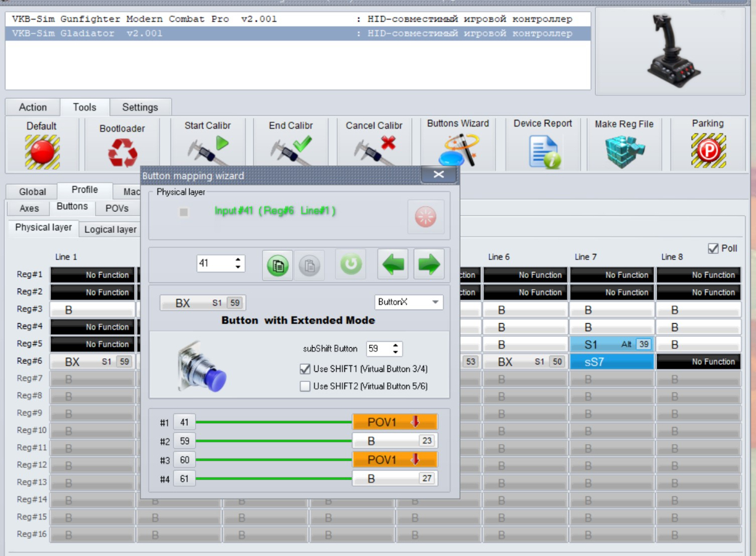The image size is (756, 556).
Task: Click Reg#6 Line 8 No Function cell
Action: pos(699,362)
